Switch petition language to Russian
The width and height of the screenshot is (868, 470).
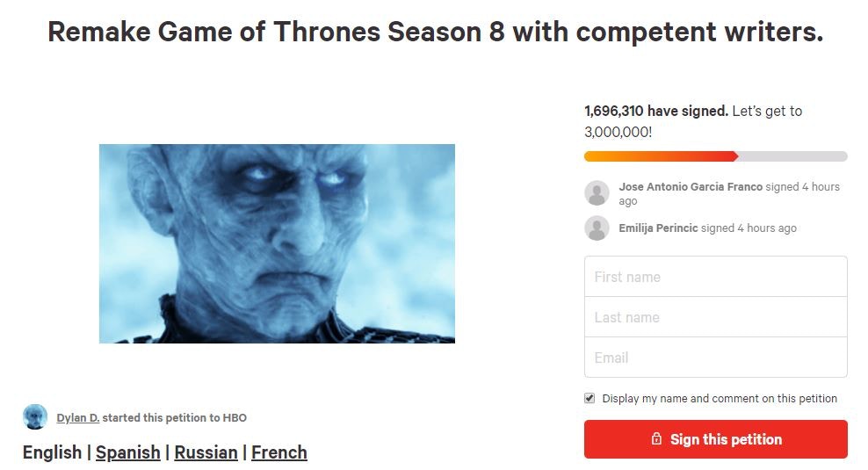206,452
